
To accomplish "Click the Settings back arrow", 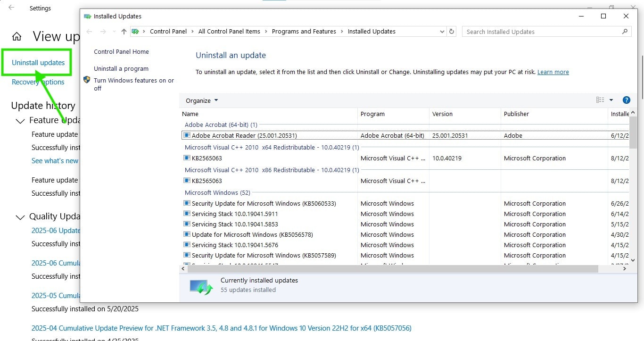I will 11,8.
